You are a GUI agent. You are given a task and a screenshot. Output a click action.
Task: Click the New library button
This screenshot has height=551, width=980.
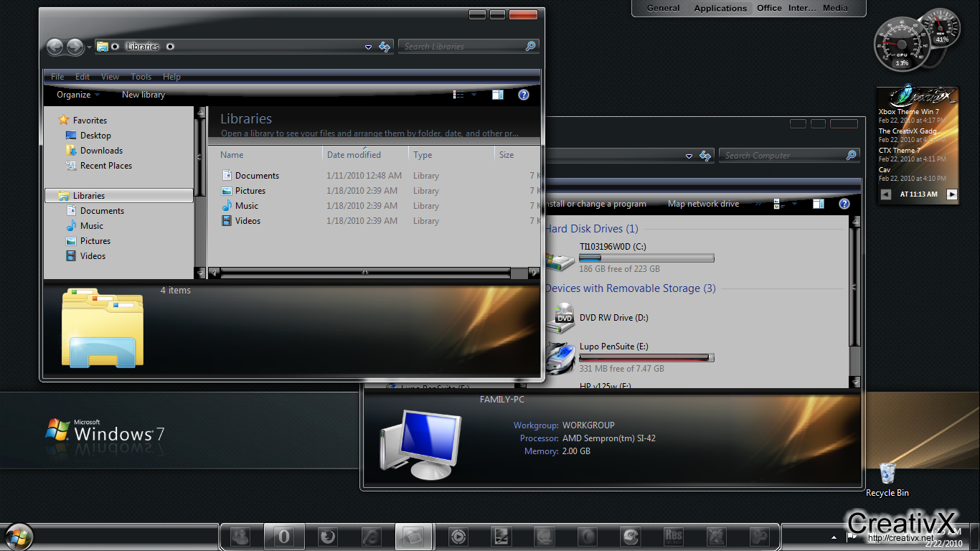pyautogui.click(x=143, y=94)
